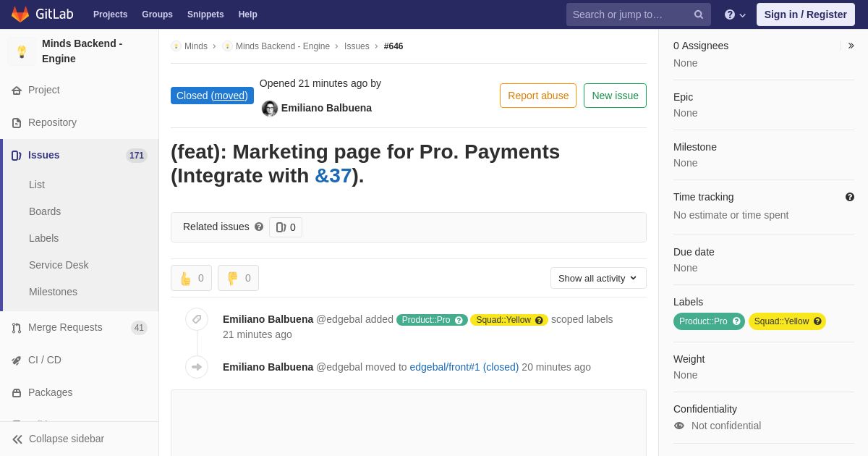Follow the moved link in Closed badge
The width and height of the screenshot is (868, 456).
pyautogui.click(x=229, y=96)
